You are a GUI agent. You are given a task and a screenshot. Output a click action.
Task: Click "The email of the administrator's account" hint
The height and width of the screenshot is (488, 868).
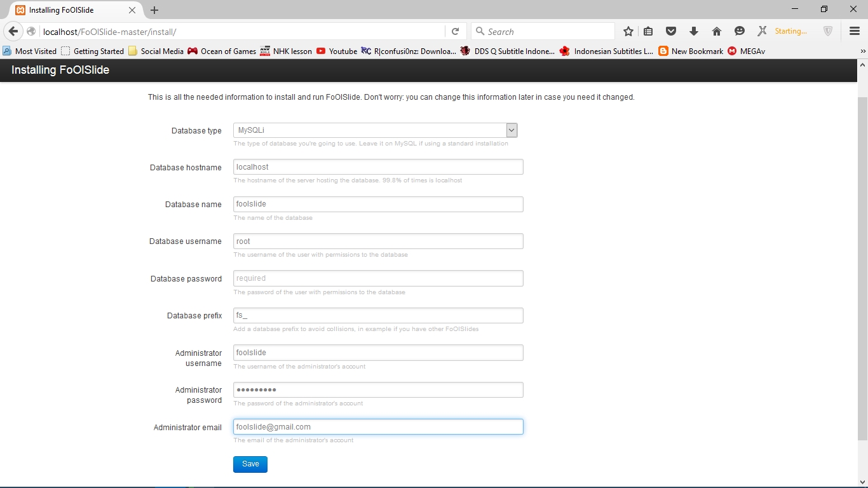[294, 440]
